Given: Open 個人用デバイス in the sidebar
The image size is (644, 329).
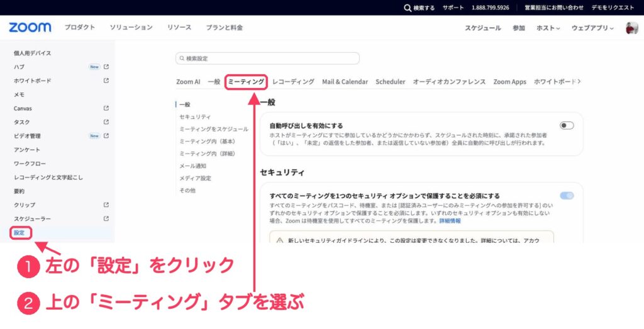Looking at the screenshot, I should [x=32, y=53].
